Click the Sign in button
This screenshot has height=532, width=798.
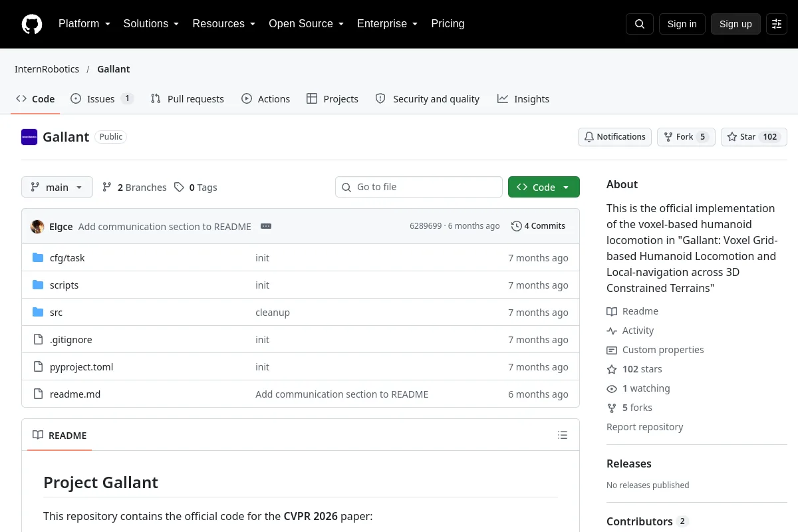coord(682,24)
